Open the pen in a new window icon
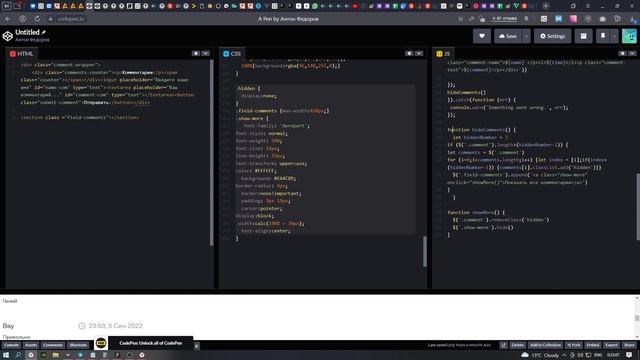This screenshot has height=360, width=640. click(503, 345)
